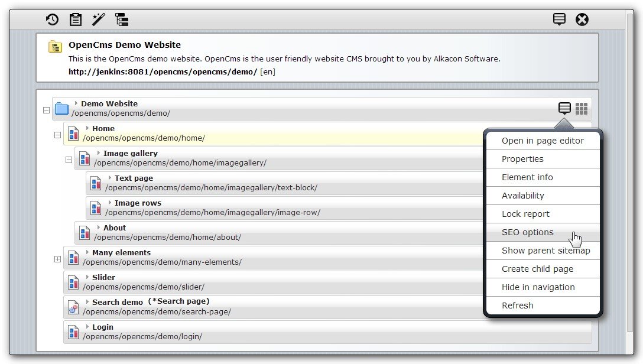
Task: Click the Search demo page icon
Action: coord(73,307)
